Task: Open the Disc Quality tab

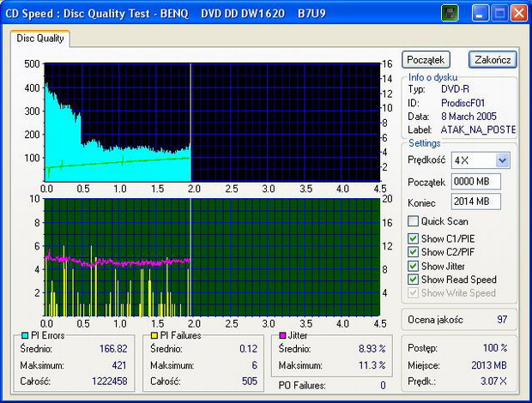Action: pyautogui.click(x=40, y=39)
